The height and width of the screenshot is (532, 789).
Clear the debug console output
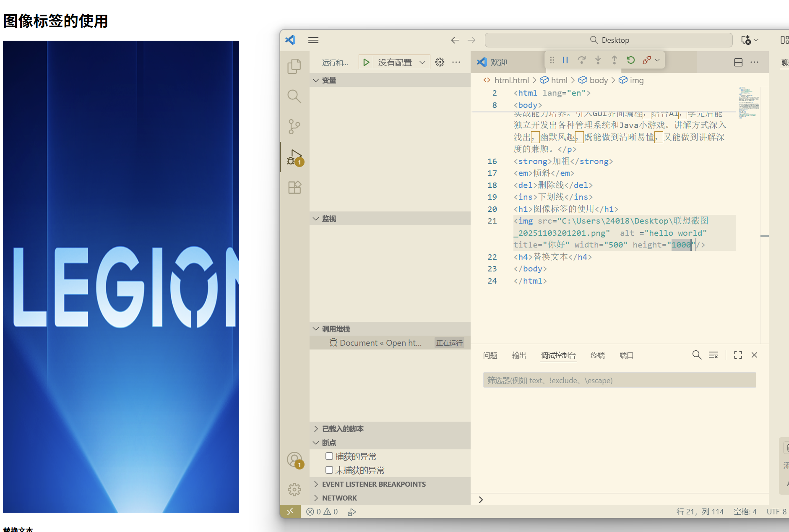click(713, 355)
